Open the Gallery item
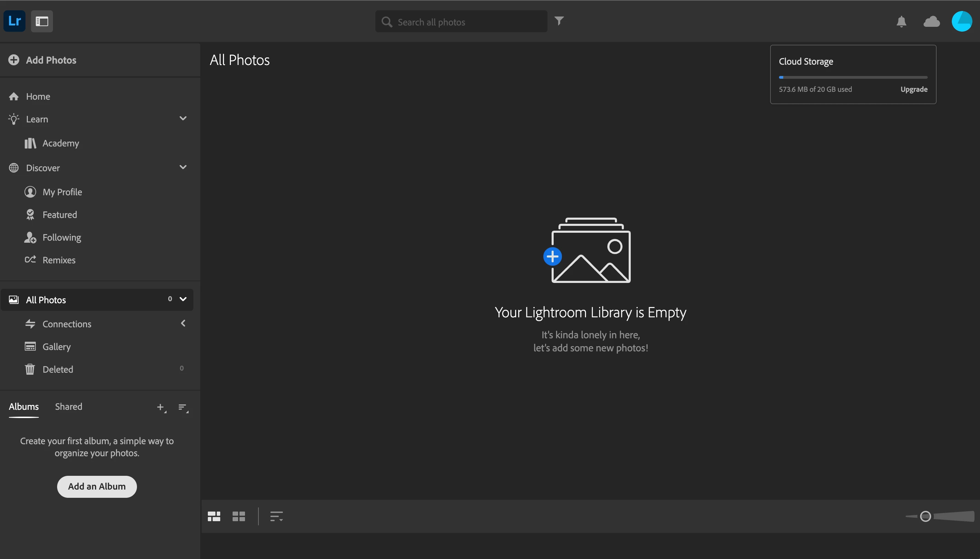Viewport: 980px width, 559px height. 56,347
